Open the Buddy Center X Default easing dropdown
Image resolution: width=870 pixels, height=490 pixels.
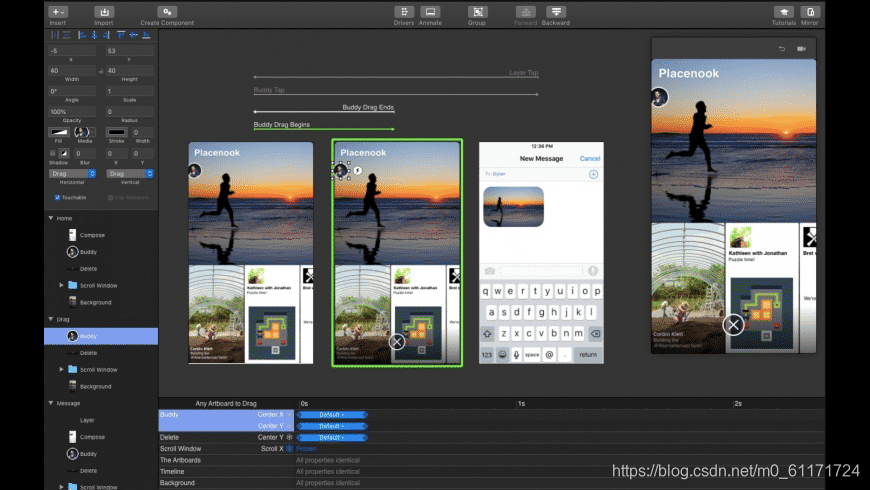332,415
